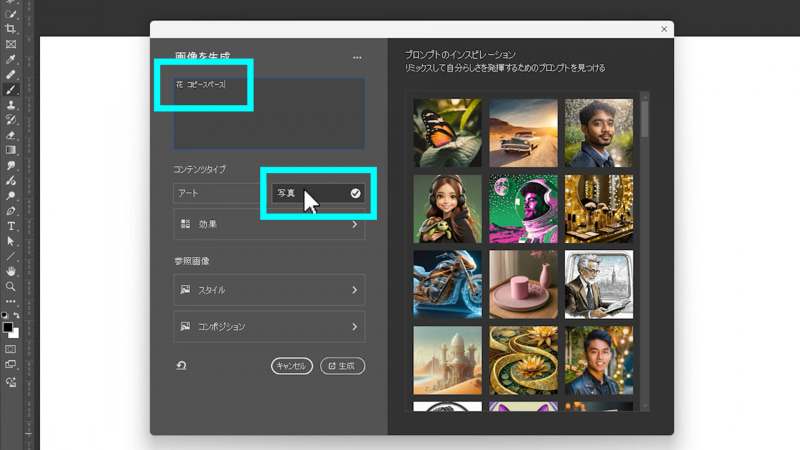800x450 pixels.
Task: Select the Dodge tool
Action: (x=11, y=196)
